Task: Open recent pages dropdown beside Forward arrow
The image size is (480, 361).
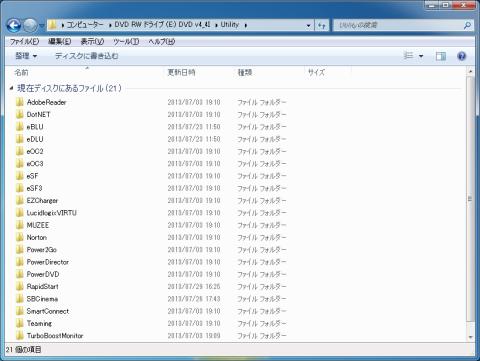Action: click(42, 25)
